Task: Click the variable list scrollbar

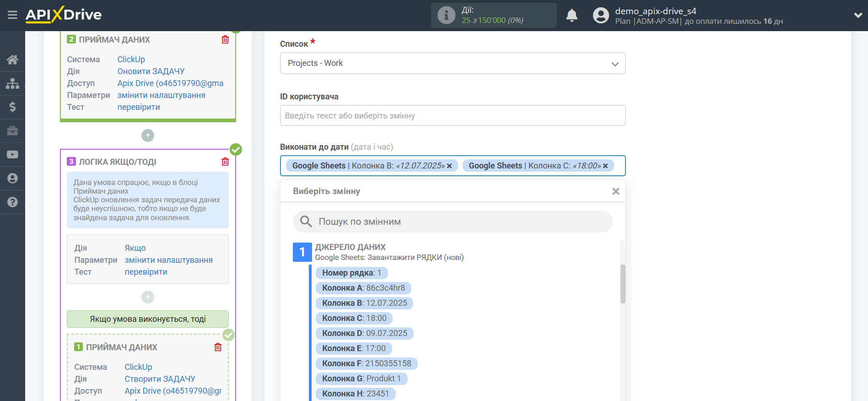Action: pos(623,284)
